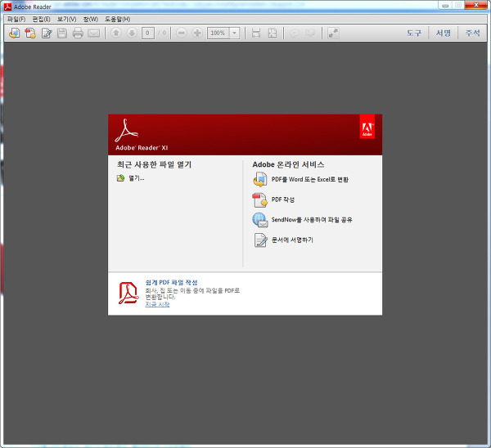
Task: Click the page number input field
Action: [148, 33]
